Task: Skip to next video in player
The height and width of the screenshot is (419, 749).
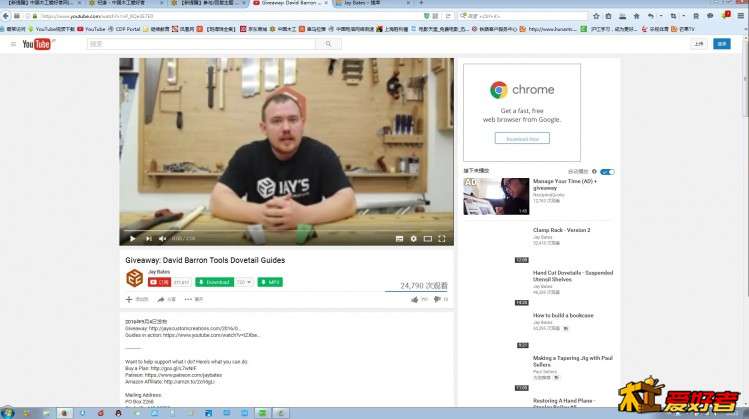Action: point(149,238)
